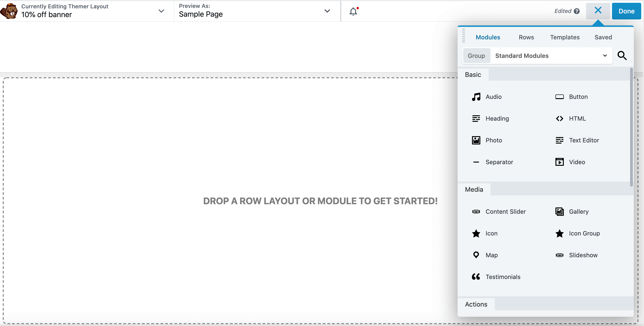Switch to the Rows tab
The width and height of the screenshot is (644, 326).
pyautogui.click(x=526, y=37)
